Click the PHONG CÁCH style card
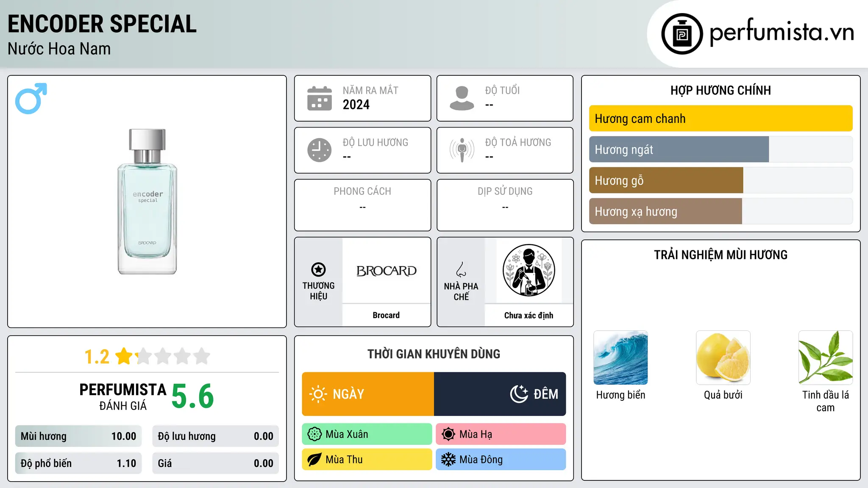The height and width of the screenshot is (488, 868). coord(362,205)
